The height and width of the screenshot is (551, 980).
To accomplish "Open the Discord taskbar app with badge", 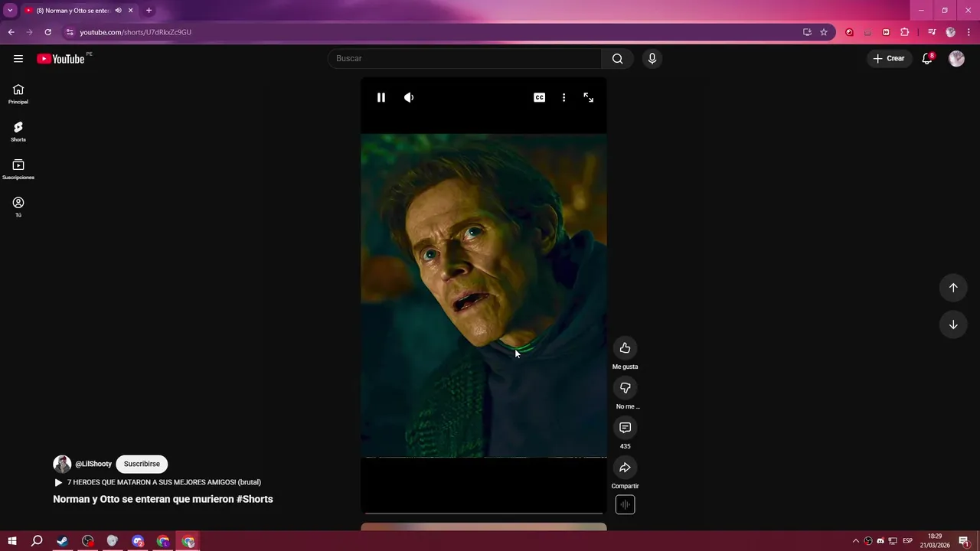I will tap(138, 541).
